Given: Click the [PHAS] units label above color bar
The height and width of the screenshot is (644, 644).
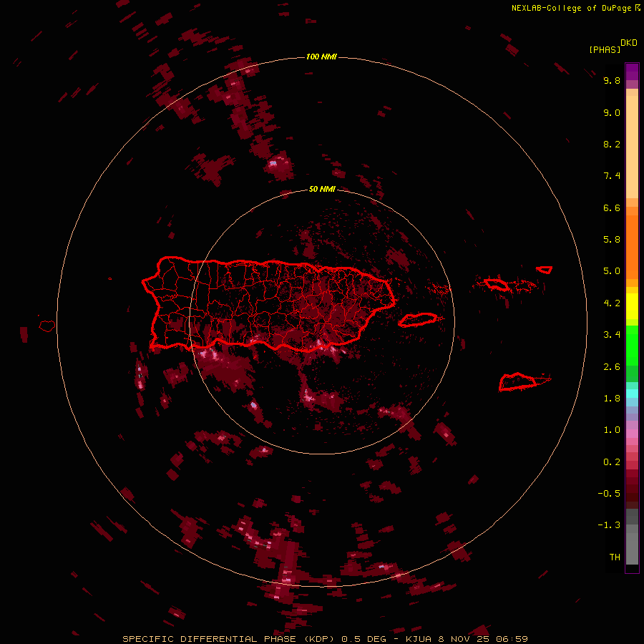Looking at the screenshot, I should coord(605,49).
